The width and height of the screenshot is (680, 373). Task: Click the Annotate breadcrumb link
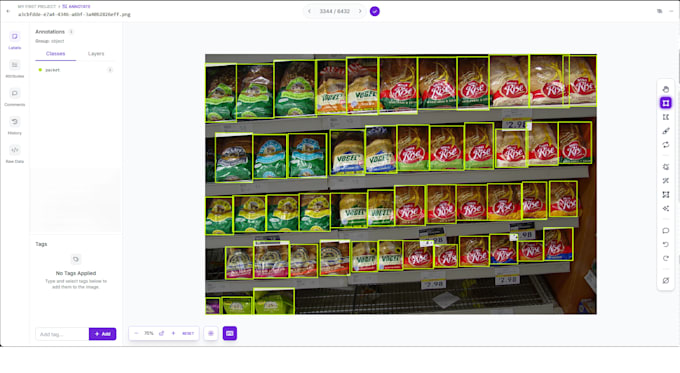(76, 7)
